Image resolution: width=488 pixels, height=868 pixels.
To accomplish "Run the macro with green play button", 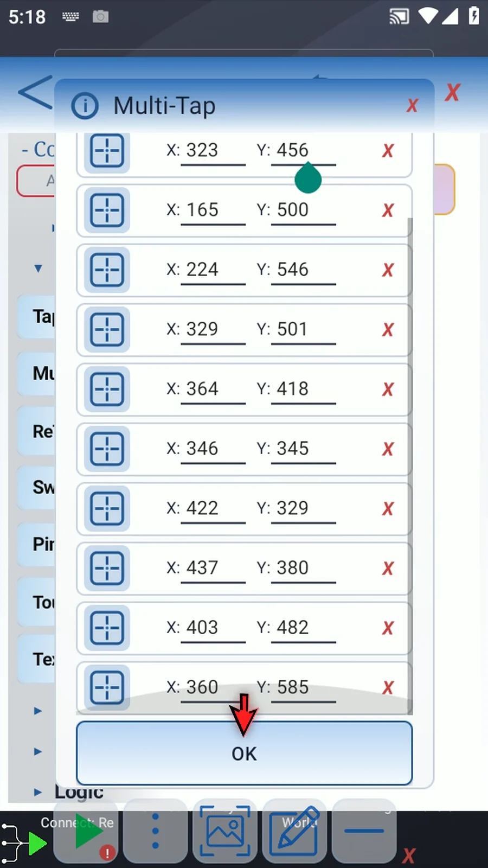I will click(88, 831).
